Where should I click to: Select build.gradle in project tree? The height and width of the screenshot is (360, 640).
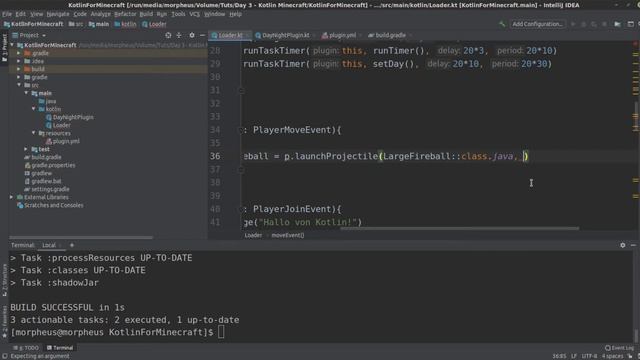point(43,157)
